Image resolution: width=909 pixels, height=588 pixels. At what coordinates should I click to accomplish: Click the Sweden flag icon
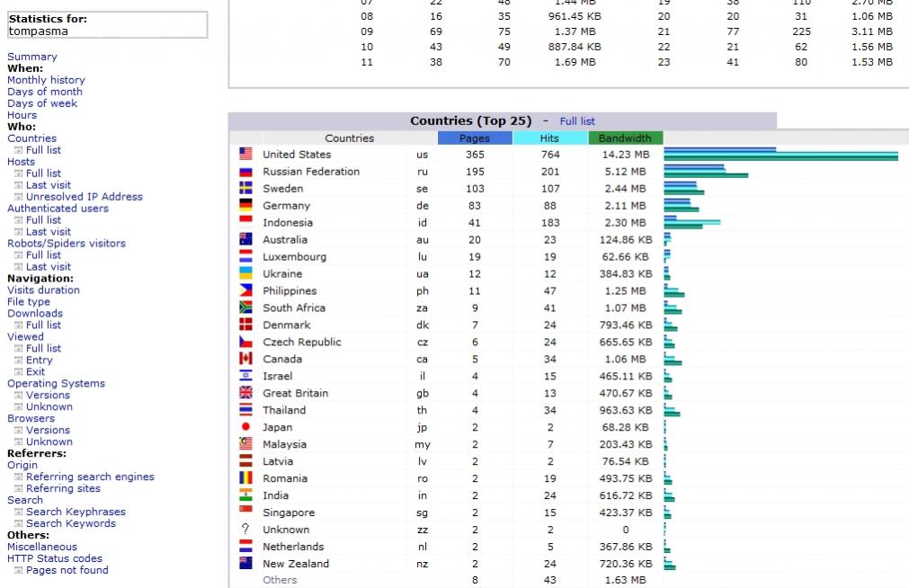[x=245, y=188]
